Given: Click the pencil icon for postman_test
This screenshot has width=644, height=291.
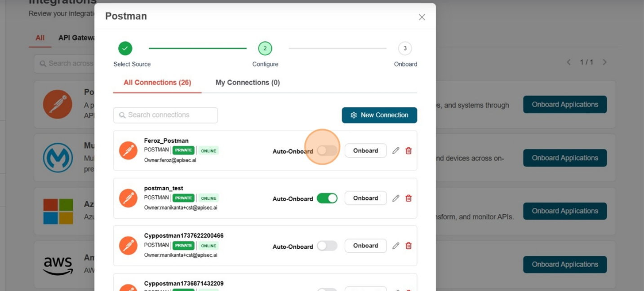Looking at the screenshot, I should (x=395, y=198).
